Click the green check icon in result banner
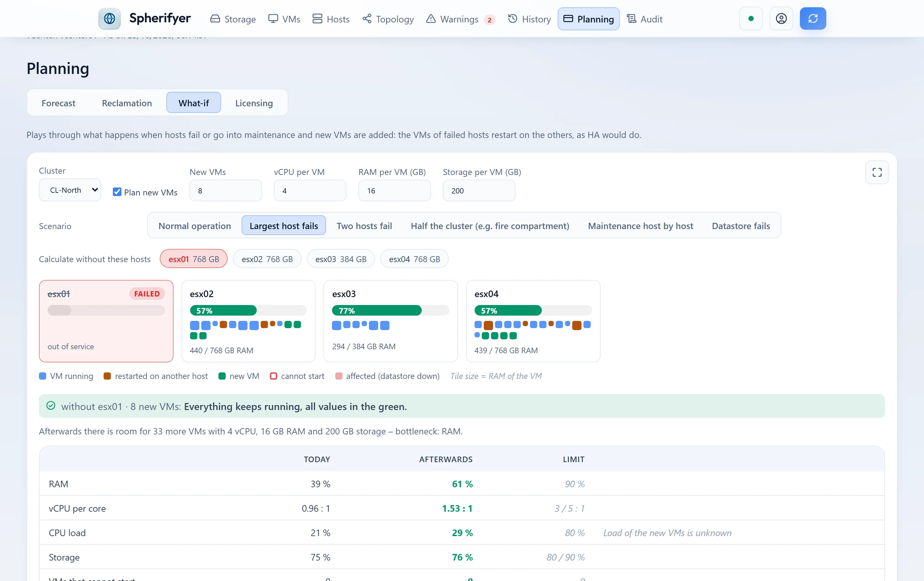 (50, 406)
